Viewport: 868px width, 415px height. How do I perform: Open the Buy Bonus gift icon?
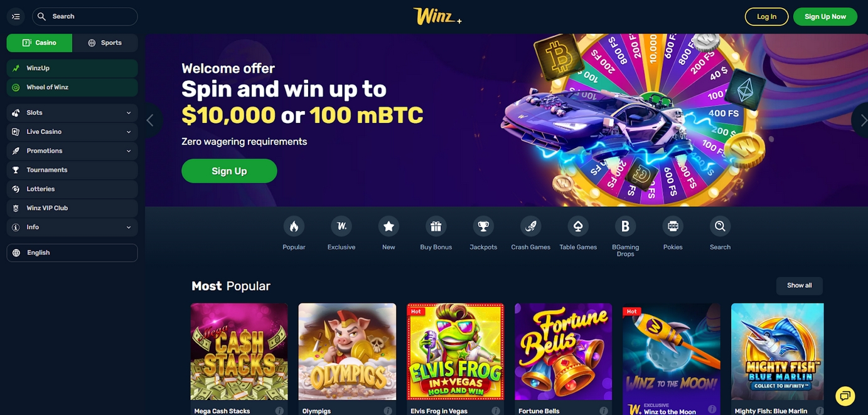coord(436,226)
